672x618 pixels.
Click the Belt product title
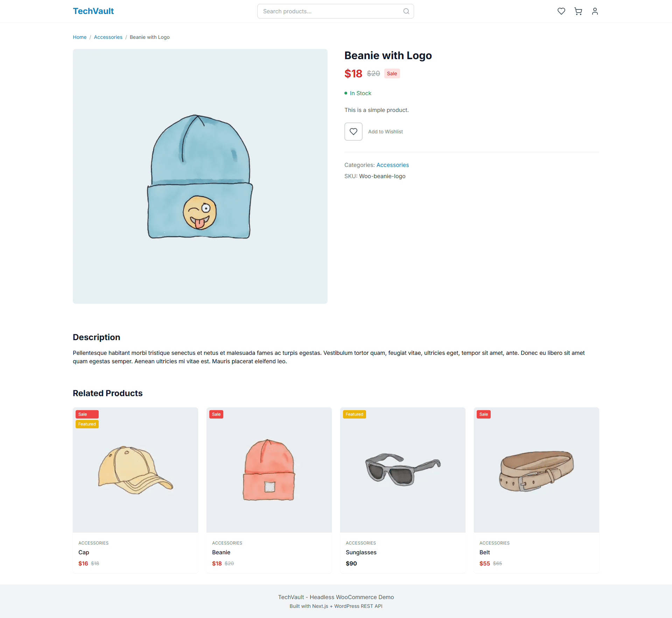pos(485,552)
